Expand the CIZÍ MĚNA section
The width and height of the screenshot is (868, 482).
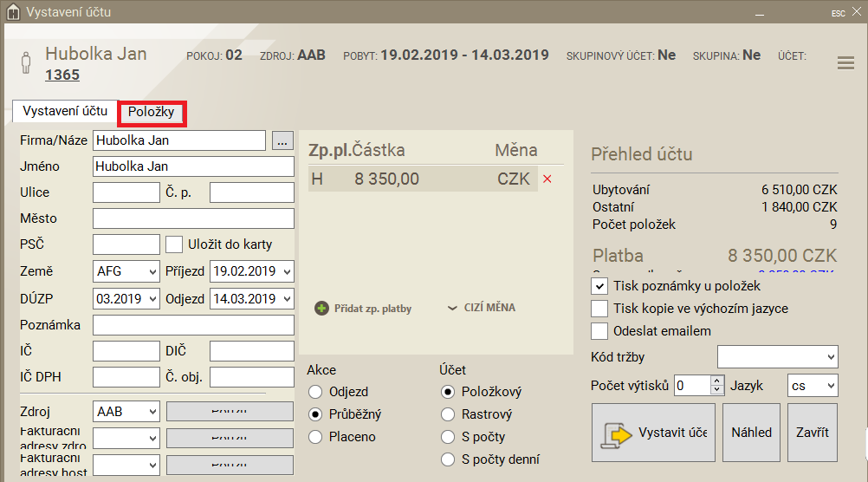click(482, 308)
